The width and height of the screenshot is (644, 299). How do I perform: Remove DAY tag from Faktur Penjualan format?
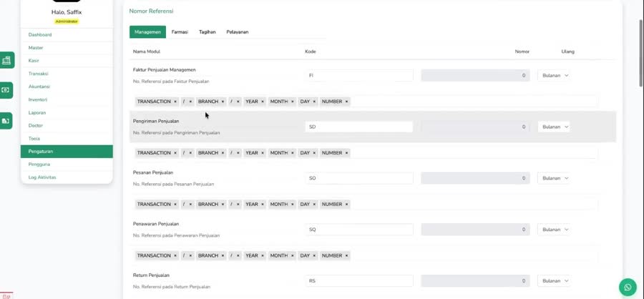point(314,102)
